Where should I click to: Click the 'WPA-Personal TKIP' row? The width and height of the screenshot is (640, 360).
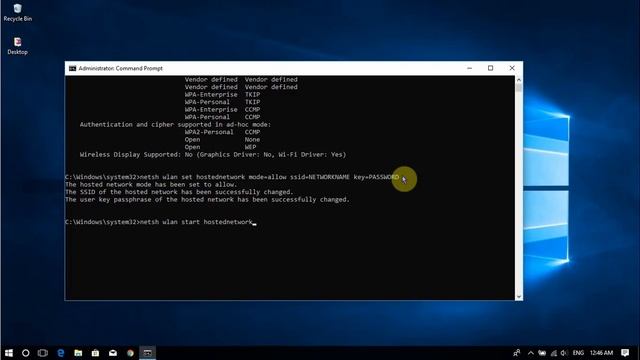[x=222, y=102]
